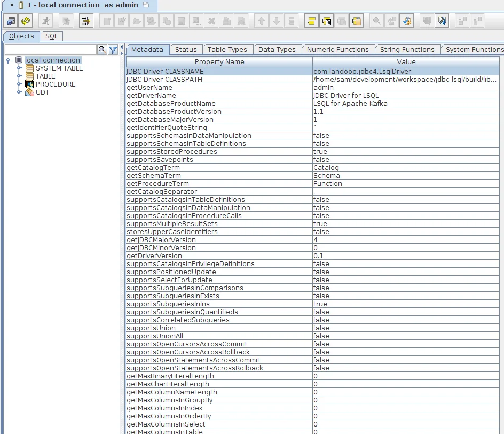Expand the SYSTEM TABLE node
This screenshot has width=504, height=434.
pos(20,68)
